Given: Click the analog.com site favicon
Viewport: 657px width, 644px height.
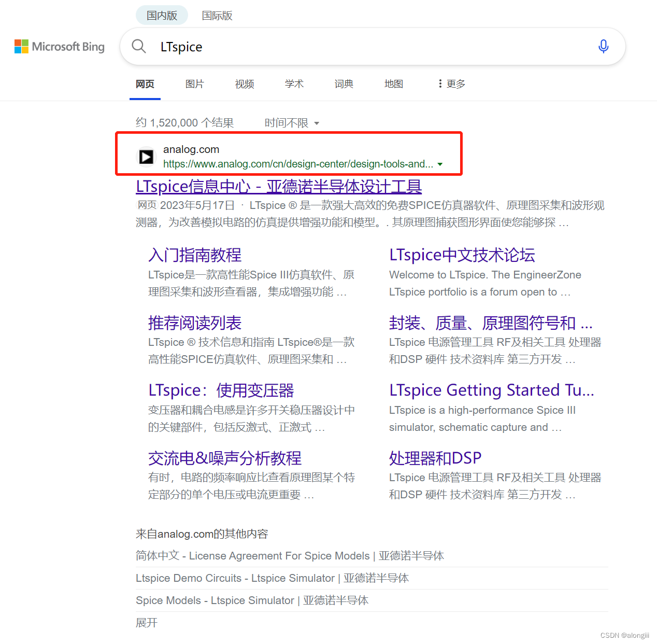Looking at the screenshot, I should coord(146,157).
